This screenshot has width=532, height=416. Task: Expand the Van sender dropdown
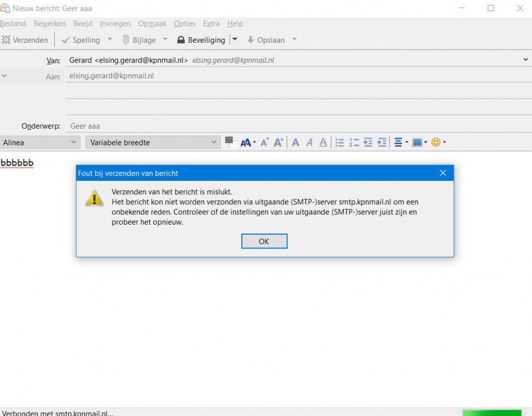point(525,60)
